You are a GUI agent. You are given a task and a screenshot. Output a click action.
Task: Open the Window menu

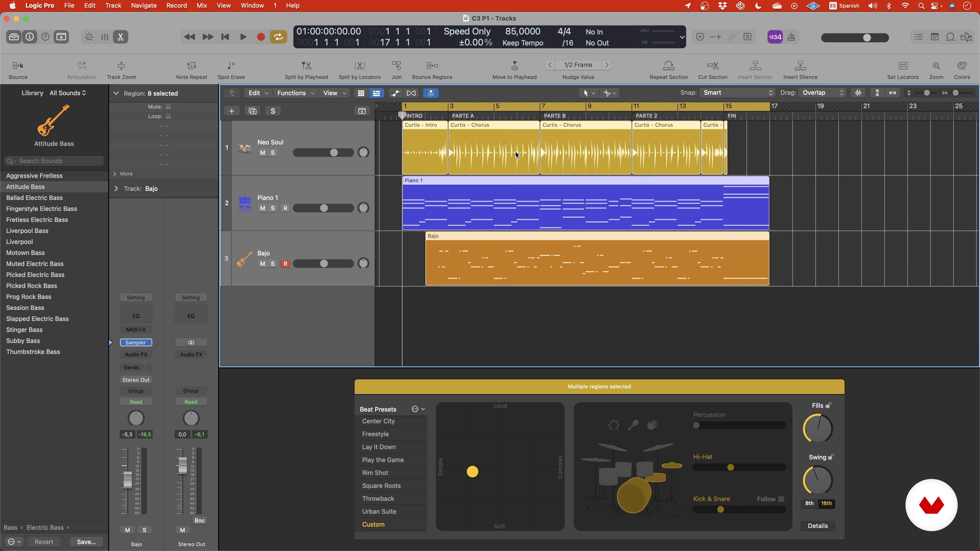tap(252, 6)
